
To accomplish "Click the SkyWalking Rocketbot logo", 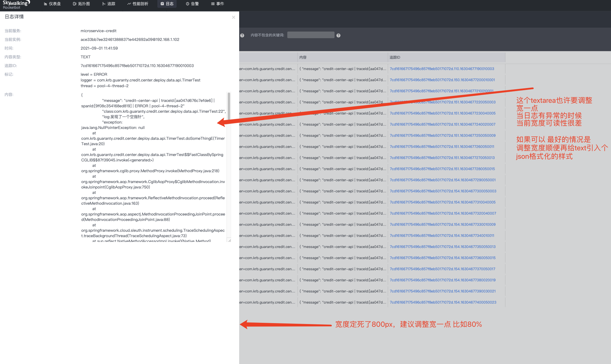I will point(16,5).
